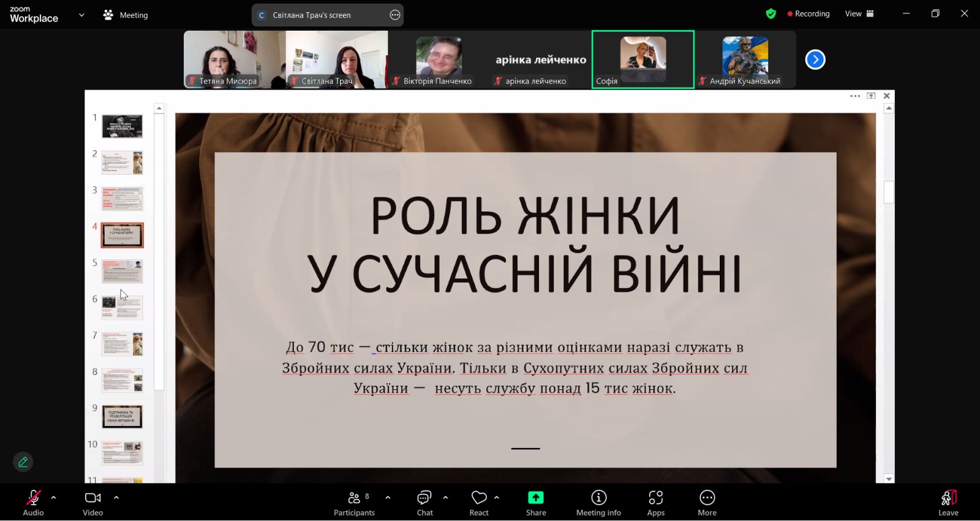Click the green Share screen button

535,503
